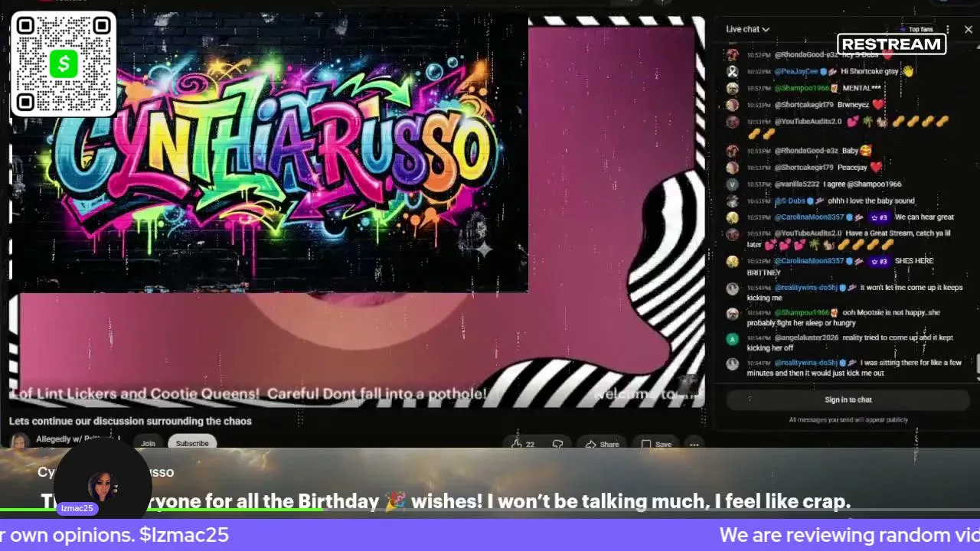Click the 'All messages you send will appear publicly' notice
The width and height of the screenshot is (980, 551).
click(x=848, y=420)
